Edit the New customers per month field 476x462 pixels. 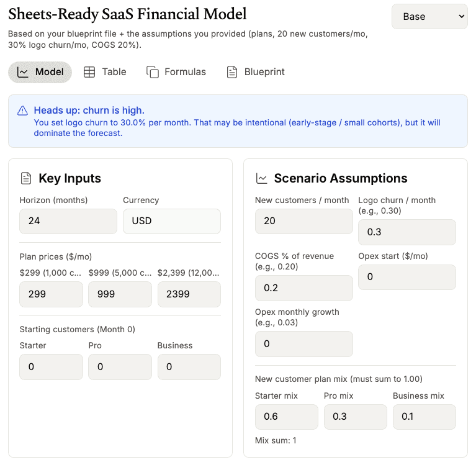[303, 221]
